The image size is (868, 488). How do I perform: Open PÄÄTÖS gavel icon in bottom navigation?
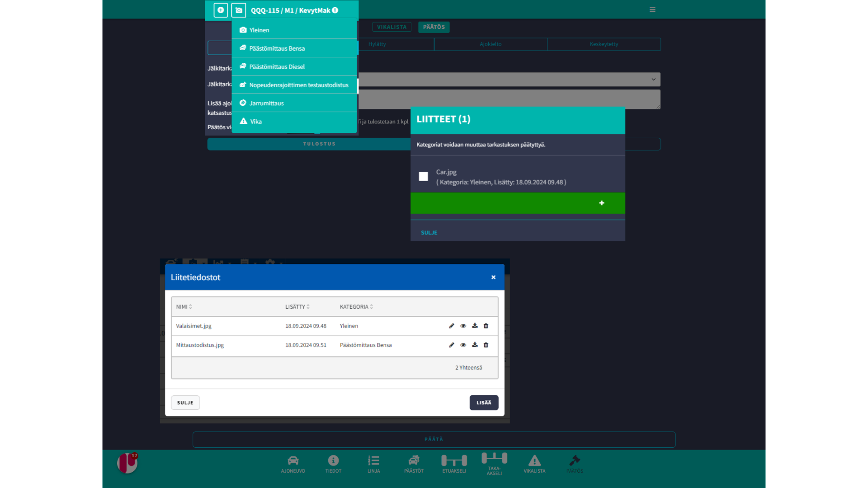coord(575,464)
